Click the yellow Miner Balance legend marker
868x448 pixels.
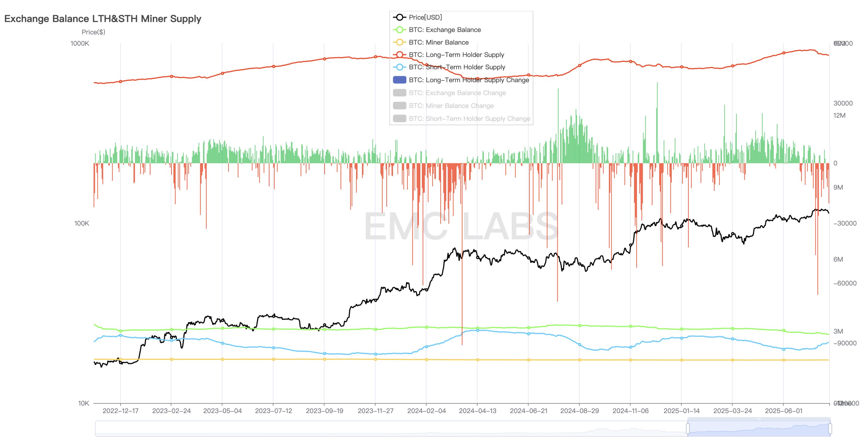click(400, 42)
